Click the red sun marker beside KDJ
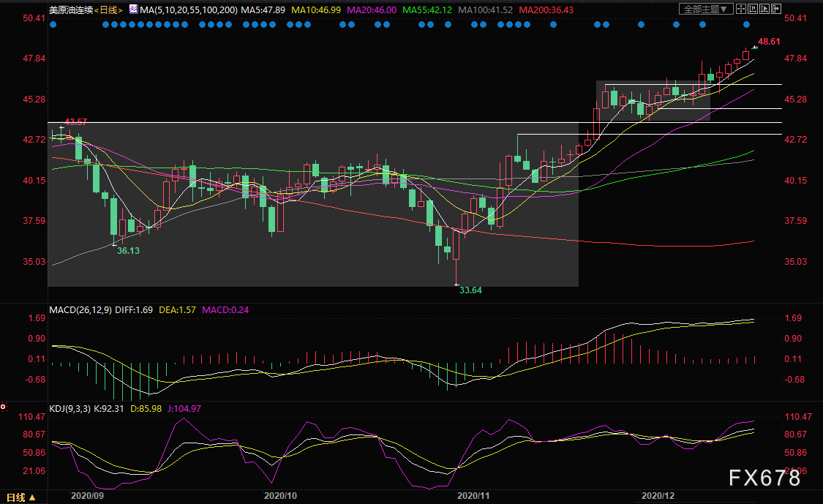This screenshot has width=823, height=504. click(4, 407)
